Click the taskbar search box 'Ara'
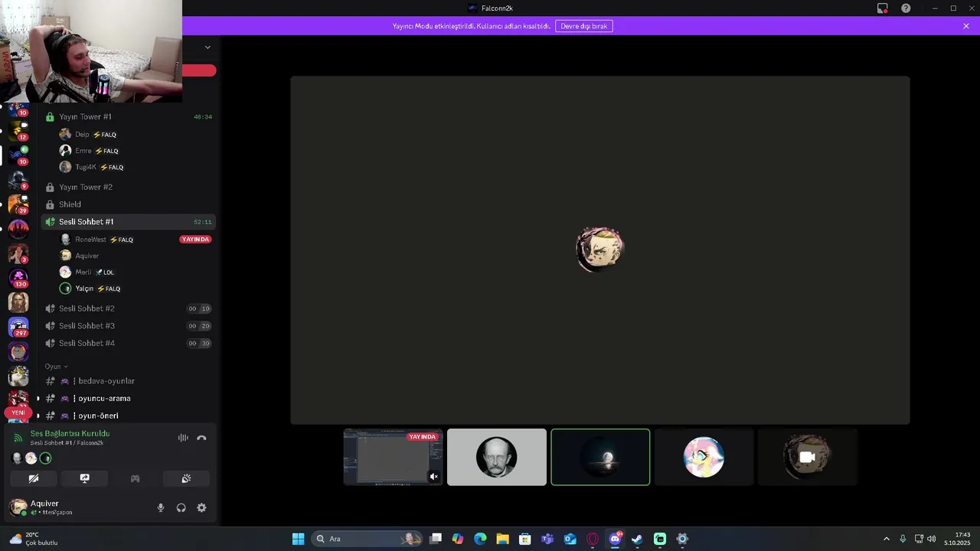Screen dimensions: 980x551 click(x=367, y=539)
